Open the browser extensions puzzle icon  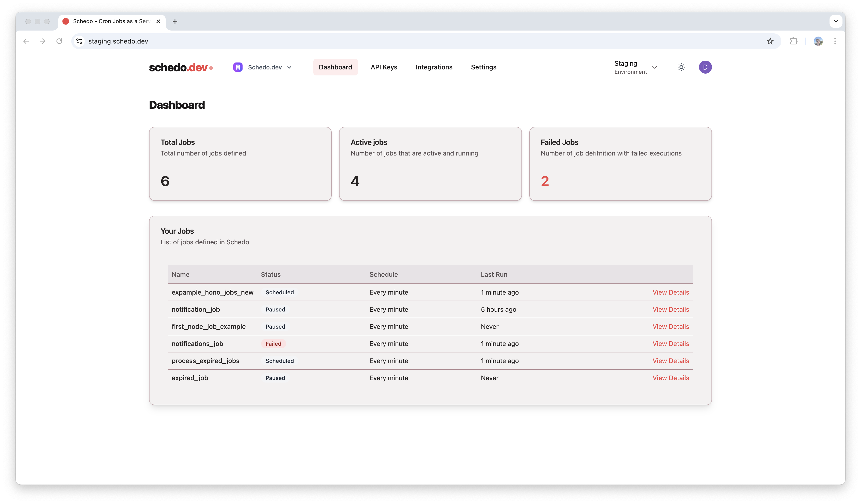pos(793,41)
